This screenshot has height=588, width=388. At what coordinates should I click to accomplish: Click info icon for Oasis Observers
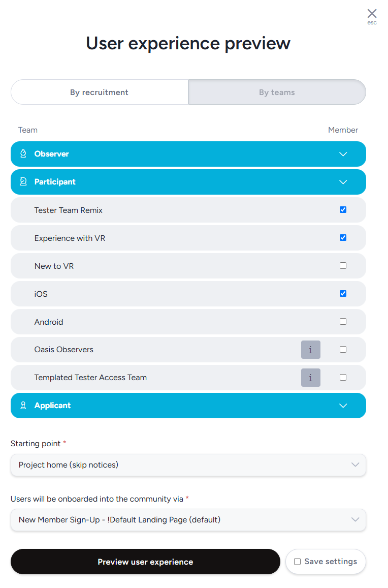pyautogui.click(x=310, y=350)
